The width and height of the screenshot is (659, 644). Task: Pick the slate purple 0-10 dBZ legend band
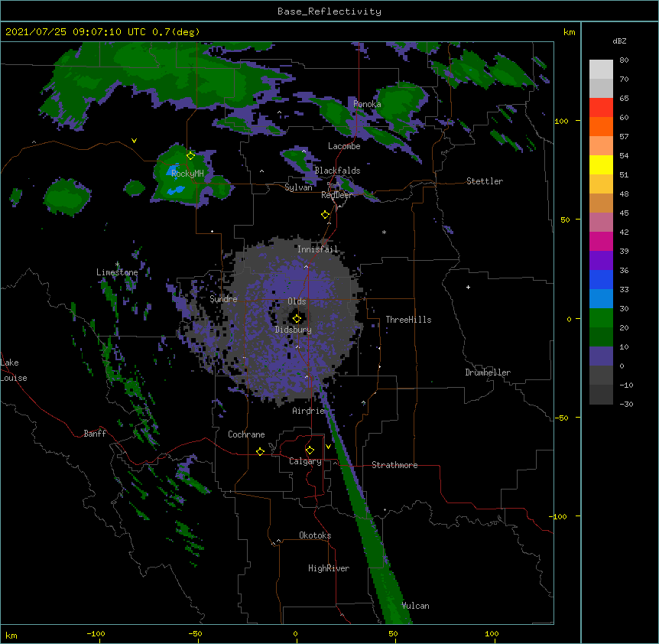coord(601,356)
